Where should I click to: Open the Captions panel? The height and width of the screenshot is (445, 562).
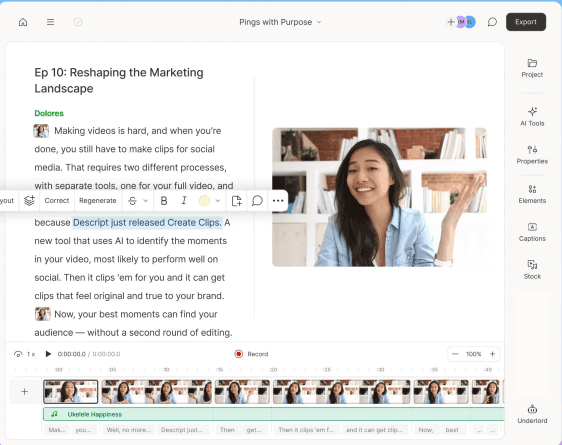(x=532, y=232)
